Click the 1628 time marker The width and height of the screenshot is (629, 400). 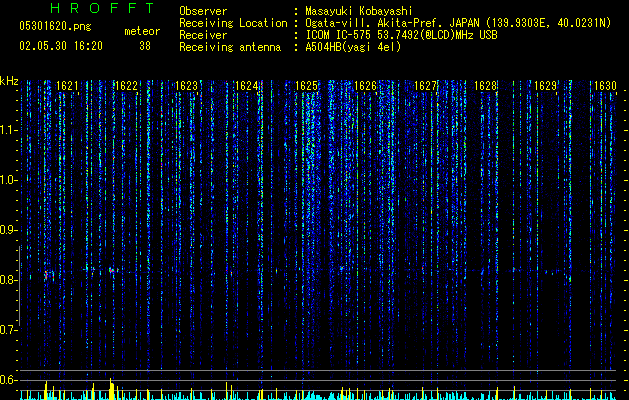pos(485,86)
